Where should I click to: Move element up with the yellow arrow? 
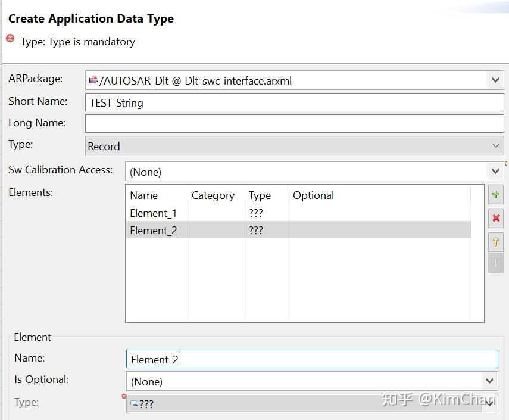pyautogui.click(x=495, y=241)
